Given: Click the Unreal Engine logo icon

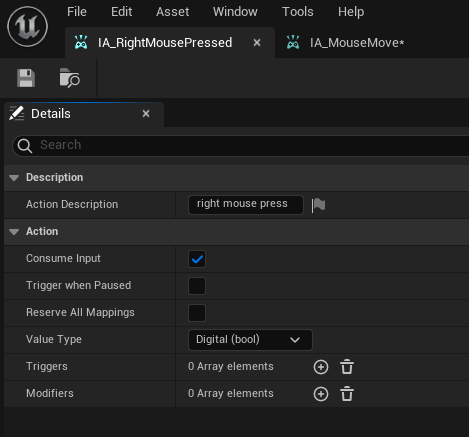Looking at the screenshot, I should tap(27, 27).
